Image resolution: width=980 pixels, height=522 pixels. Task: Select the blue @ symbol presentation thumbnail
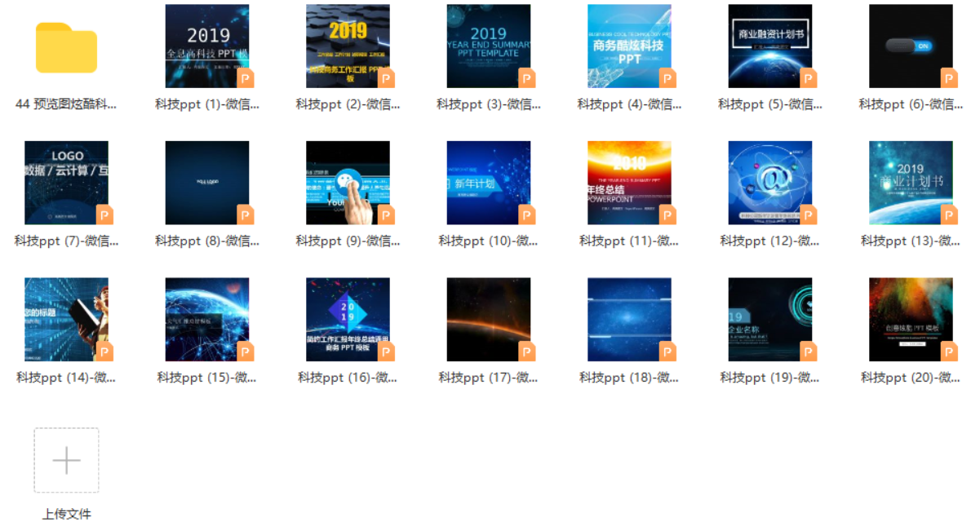[x=769, y=183]
